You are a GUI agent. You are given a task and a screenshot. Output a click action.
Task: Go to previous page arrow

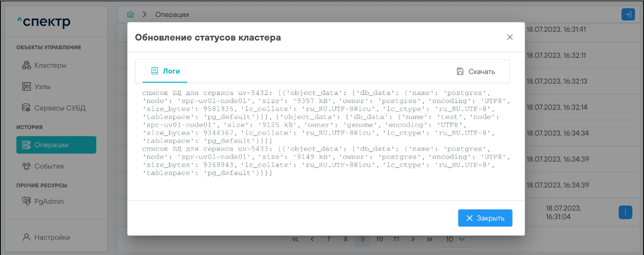(312, 239)
